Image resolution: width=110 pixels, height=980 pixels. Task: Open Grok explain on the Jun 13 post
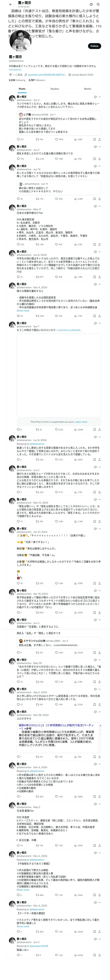coord(95,166)
